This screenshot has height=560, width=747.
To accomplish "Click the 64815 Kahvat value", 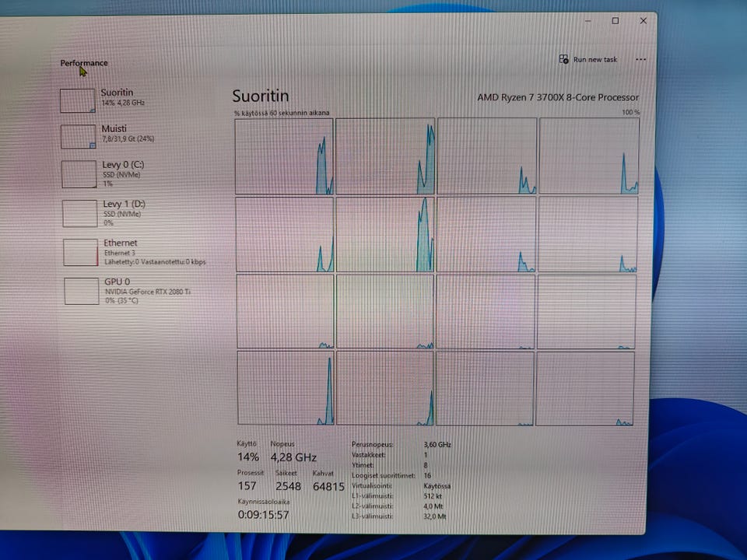I will pos(328,487).
